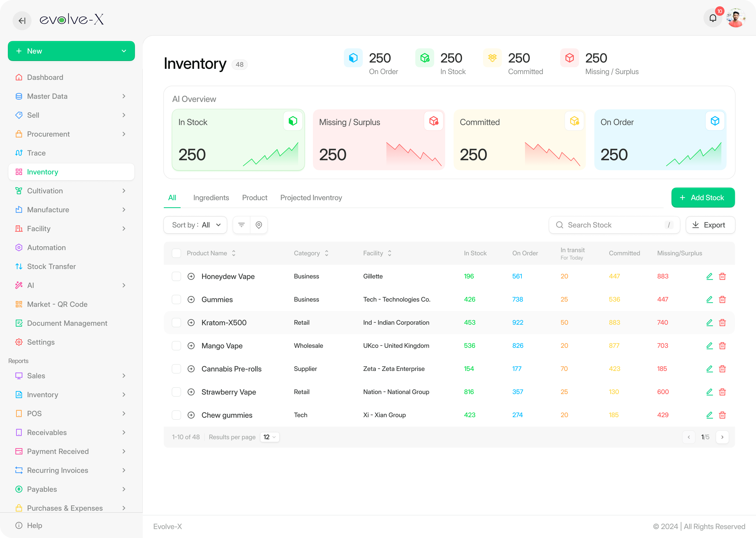Collapse sidebar with the back arrow icon
Screen dimensions: 756x538
tap(22, 20)
